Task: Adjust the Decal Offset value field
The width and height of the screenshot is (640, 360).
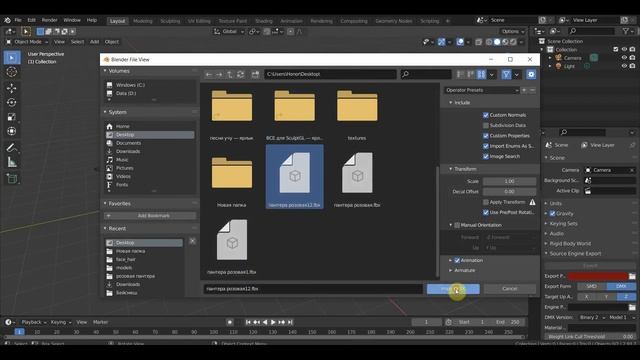Action: [509, 191]
